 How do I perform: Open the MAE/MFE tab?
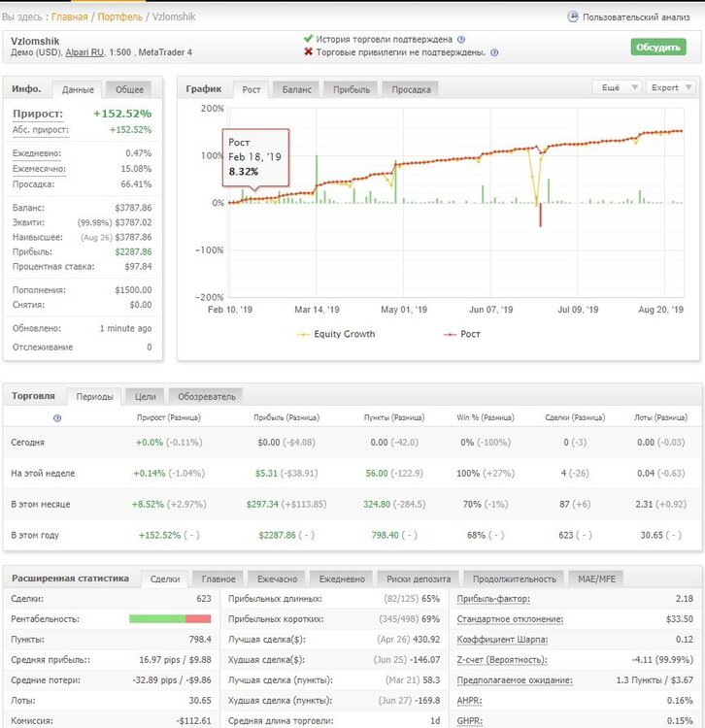point(596,579)
